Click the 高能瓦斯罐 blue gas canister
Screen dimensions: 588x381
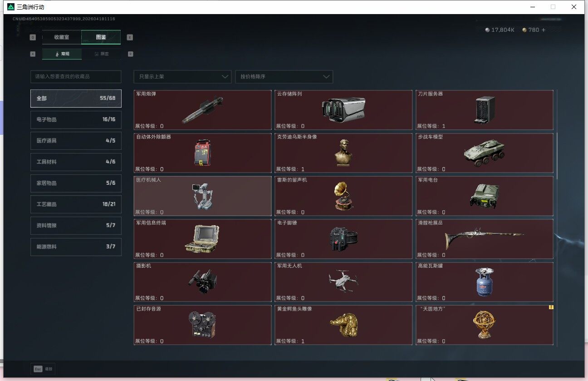(485, 282)
